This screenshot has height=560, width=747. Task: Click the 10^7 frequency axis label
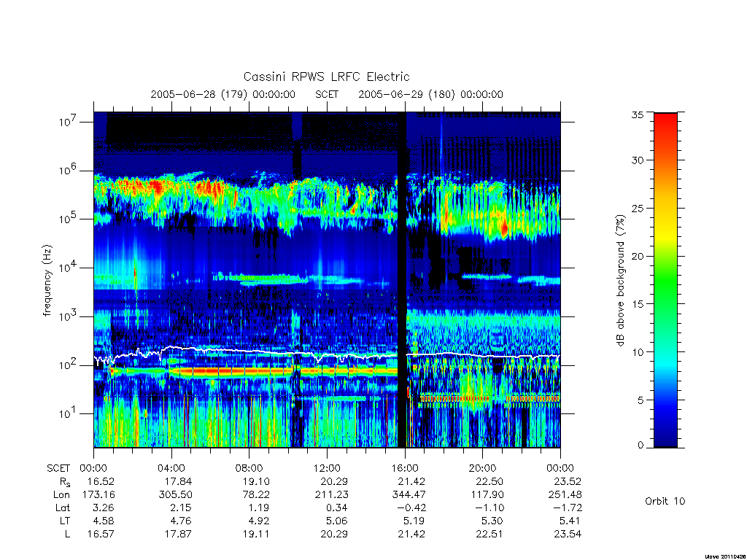(x=68, y=122)
